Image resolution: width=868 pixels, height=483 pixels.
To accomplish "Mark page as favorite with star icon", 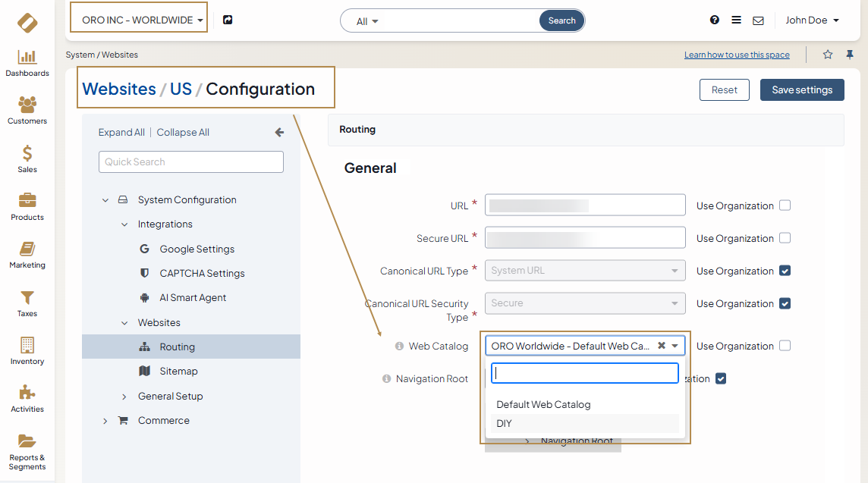I will [828, 55].
